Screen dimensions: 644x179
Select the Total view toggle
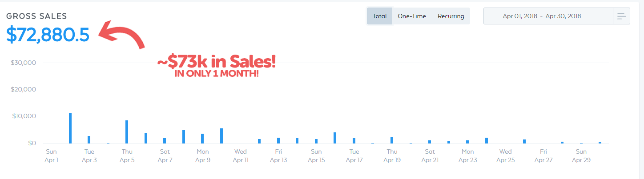click(x=380, y=16)
